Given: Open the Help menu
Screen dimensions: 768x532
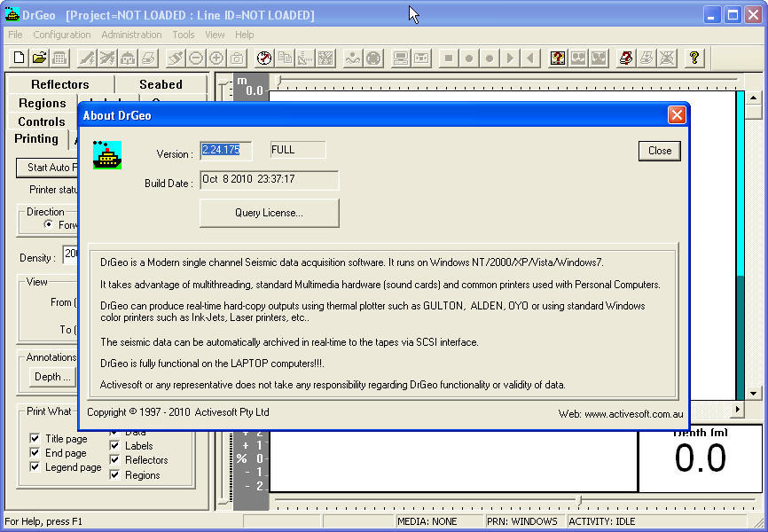Looking at the screenshot, I should (x=244, y=35).
